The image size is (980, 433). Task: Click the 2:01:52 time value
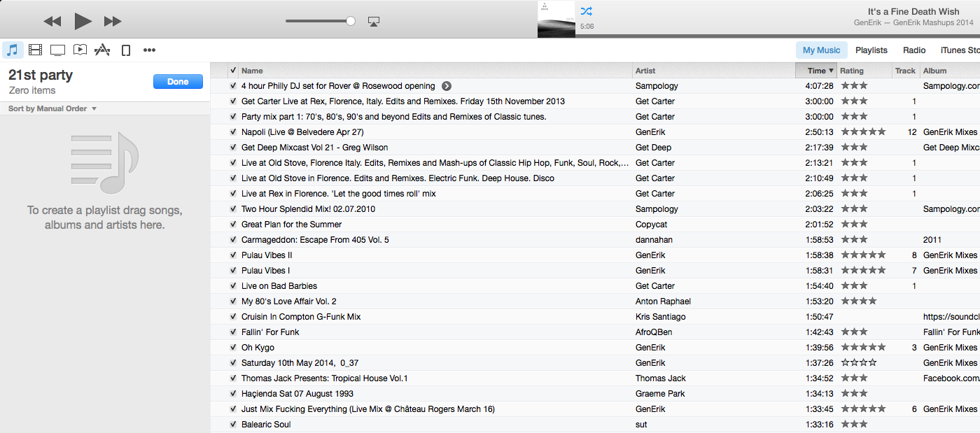819,225
